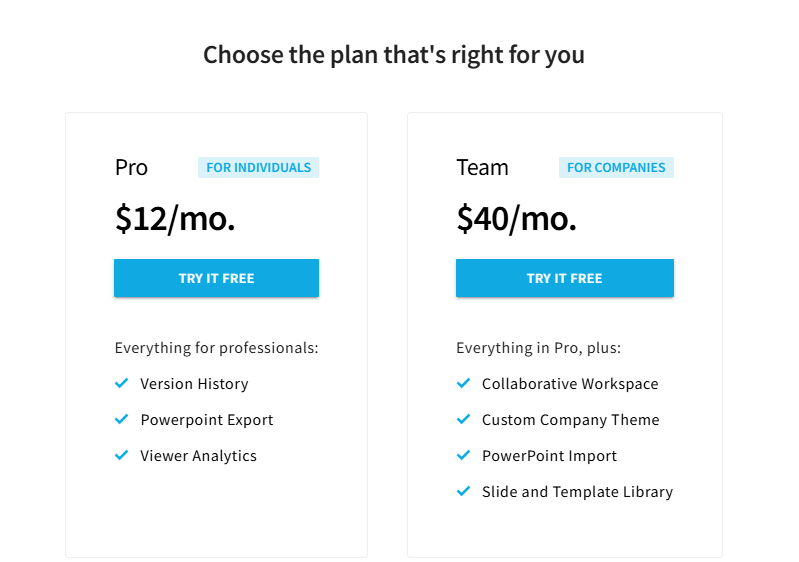Click the checkmark next to PowerPoint Import

pos(463,455)
